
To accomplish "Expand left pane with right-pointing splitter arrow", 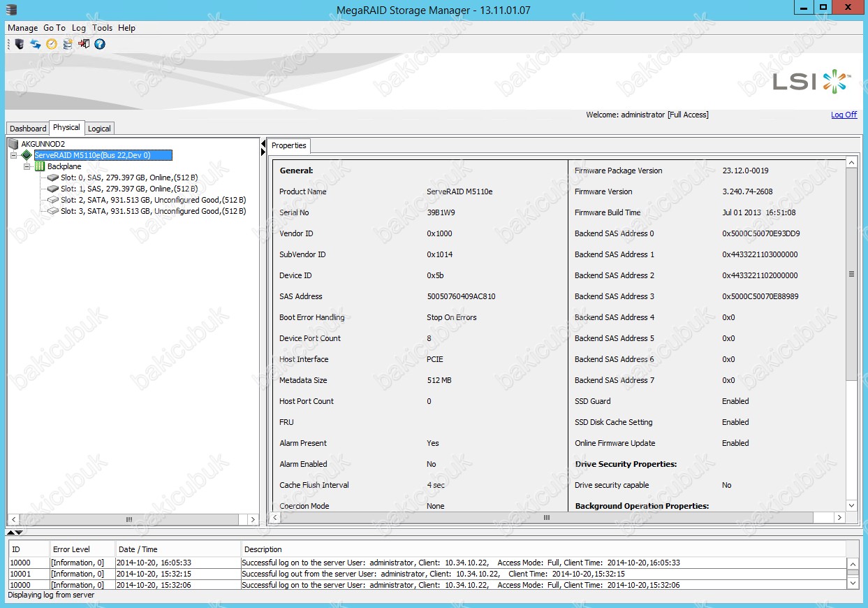I will tap(263, 152).
